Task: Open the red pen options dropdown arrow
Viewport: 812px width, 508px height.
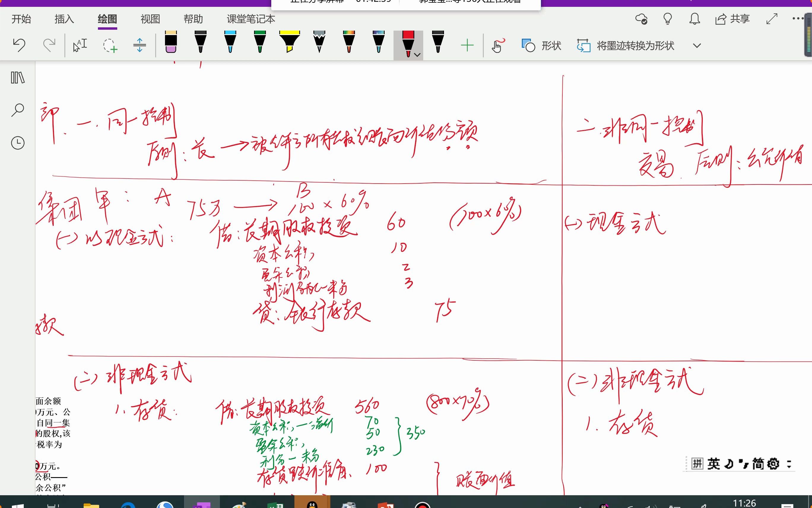Action: tap(417, 55)
